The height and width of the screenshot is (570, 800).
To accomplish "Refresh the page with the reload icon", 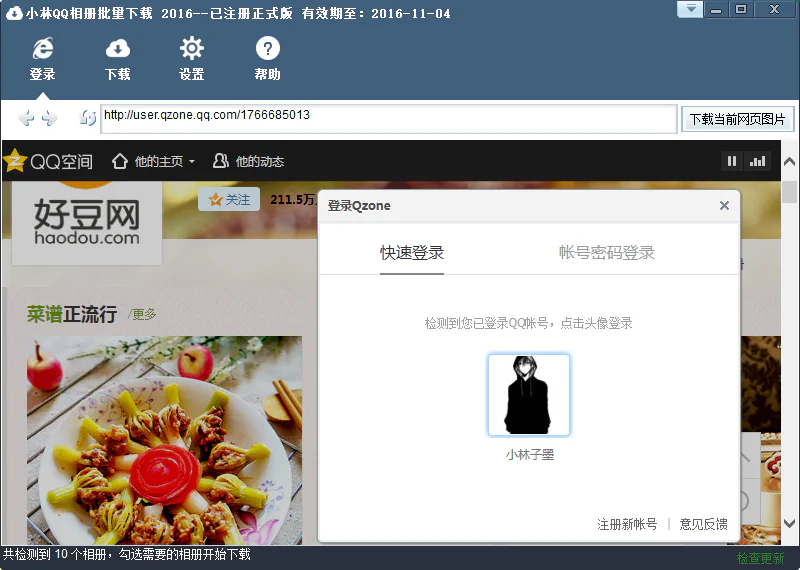I will click(88, 118).
